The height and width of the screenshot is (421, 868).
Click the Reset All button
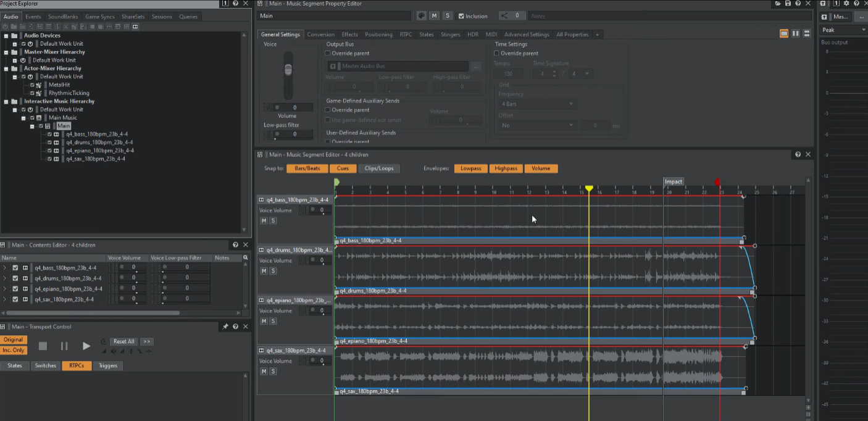[123, 341]
